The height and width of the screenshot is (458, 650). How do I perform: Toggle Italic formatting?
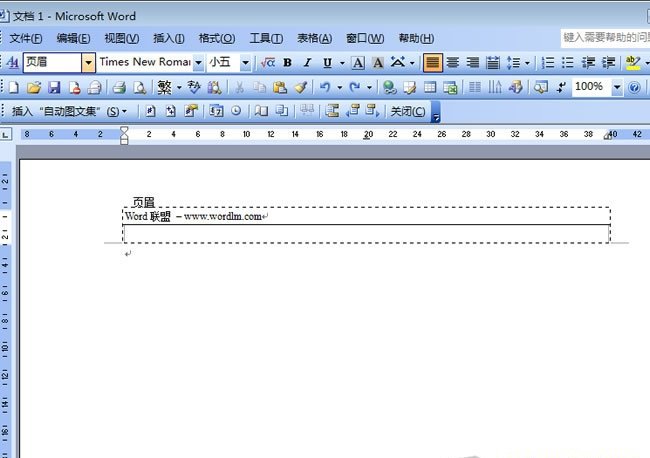pos(307,63)
